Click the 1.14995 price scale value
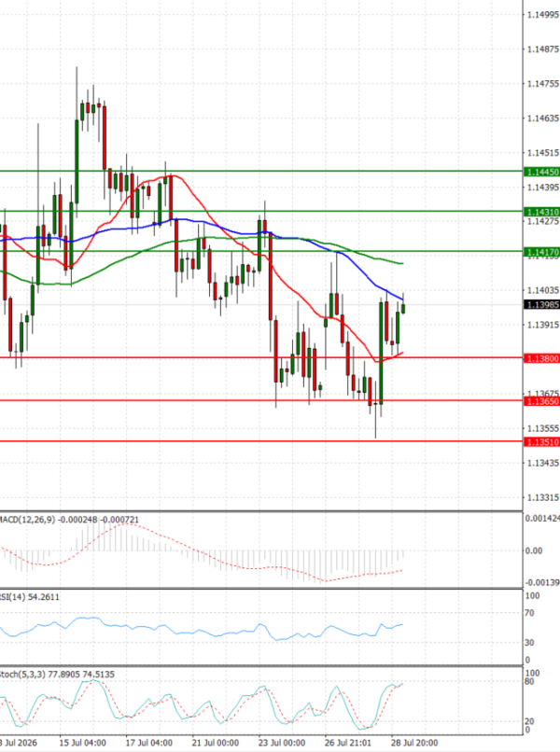The image size is (560, 752). [542, 15]
